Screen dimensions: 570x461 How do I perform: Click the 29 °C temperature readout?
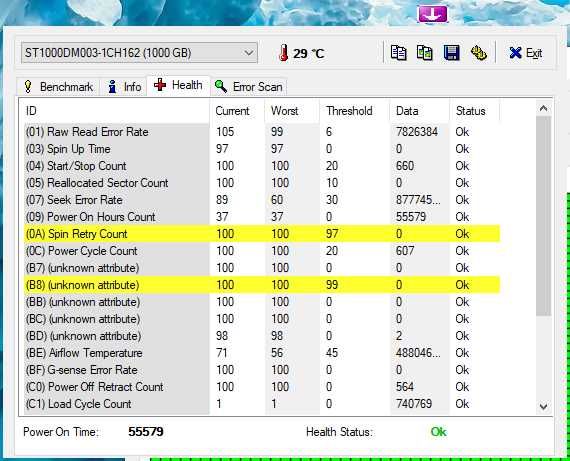[x=309, y=54]
